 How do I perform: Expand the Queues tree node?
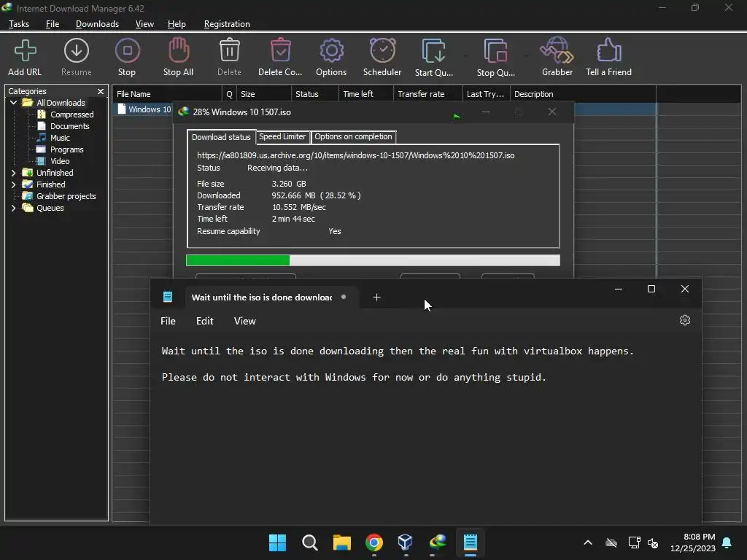coord(13,208)
